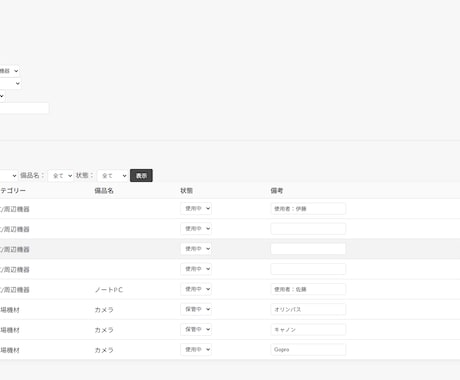Screen dimensions: 460x380
Task: Open status dropdown in highlighted gray row
Action: [196, 249]
